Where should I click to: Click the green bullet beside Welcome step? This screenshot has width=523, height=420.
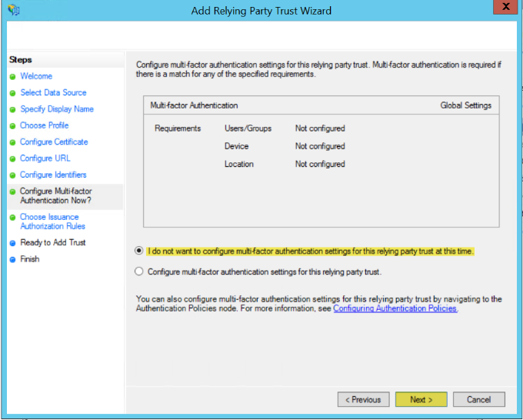[x=12, y=77]
